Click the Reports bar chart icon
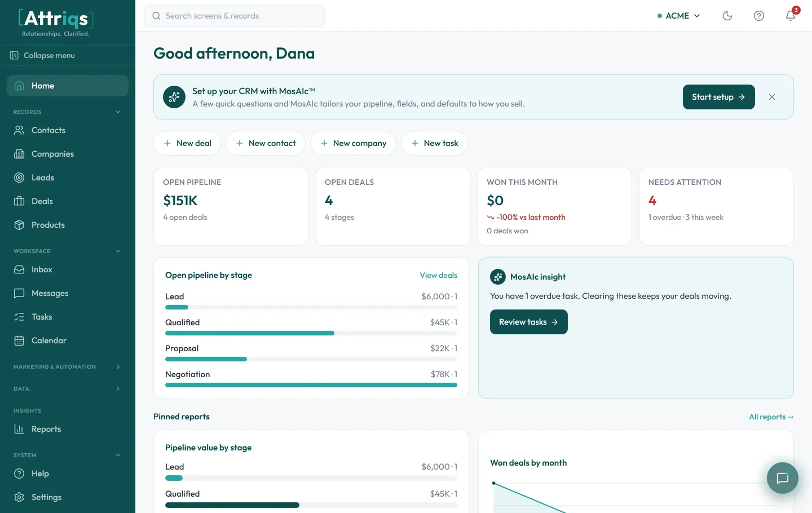Image resolution: width=812 pixels, height=513 pixels. tap(19, 429)
